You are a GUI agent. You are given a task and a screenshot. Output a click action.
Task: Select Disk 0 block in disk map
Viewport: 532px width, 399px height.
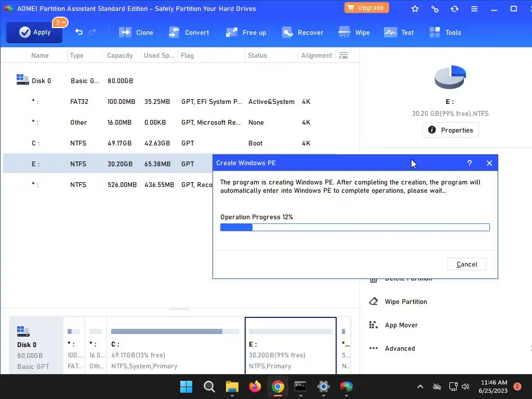coord(36,345)
